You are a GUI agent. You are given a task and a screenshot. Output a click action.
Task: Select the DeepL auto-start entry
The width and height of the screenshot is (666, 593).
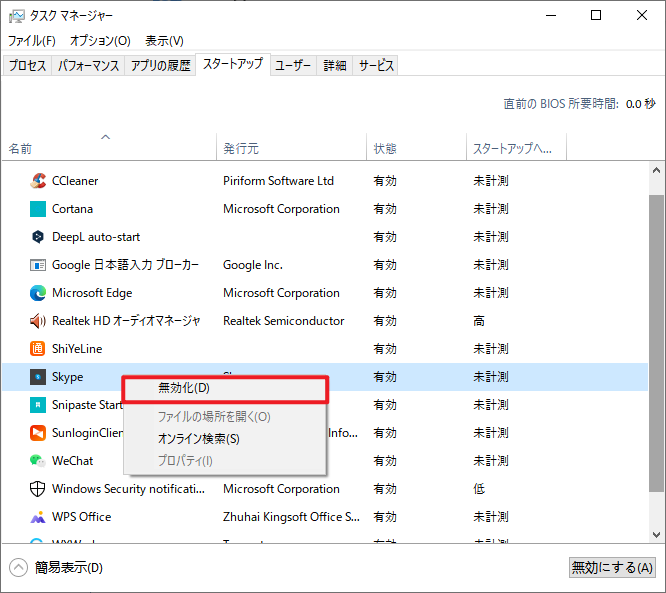(96, 237)
